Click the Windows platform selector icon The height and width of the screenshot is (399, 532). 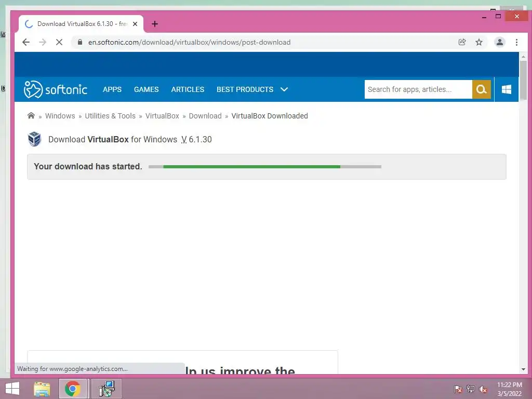[x=506, y=89]
